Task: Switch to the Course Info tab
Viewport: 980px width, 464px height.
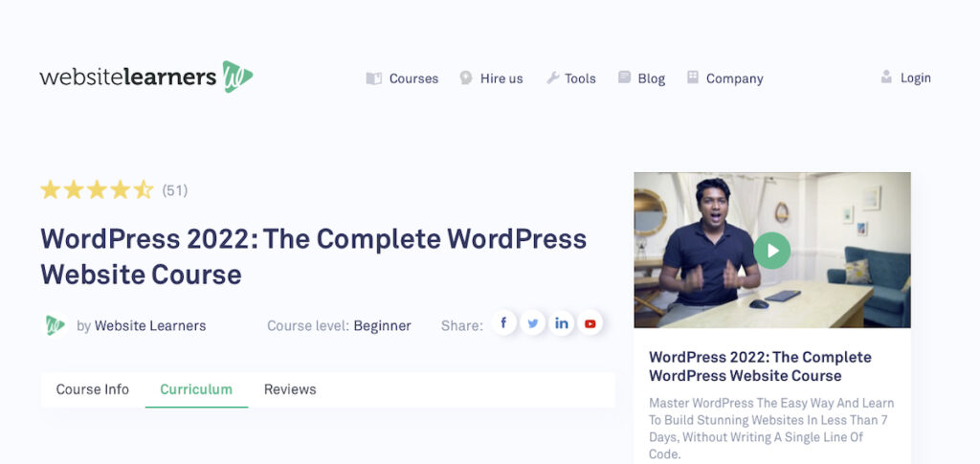Action: click(93, 389)
